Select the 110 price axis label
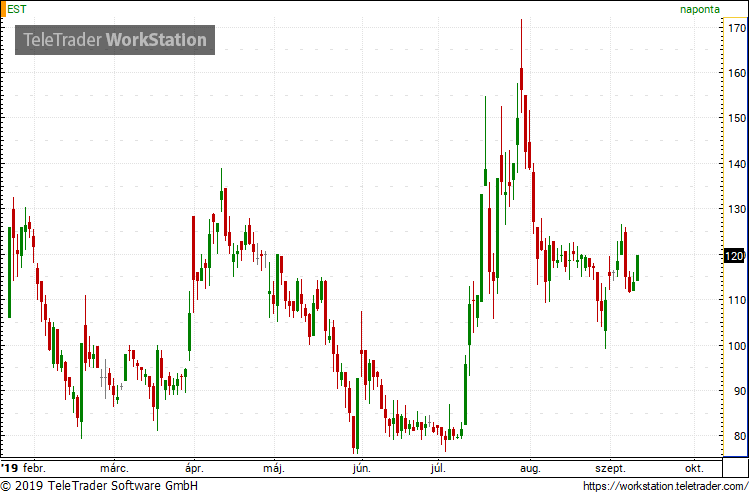This screenshot has height=494, width=749. click(x=738, y=300)
